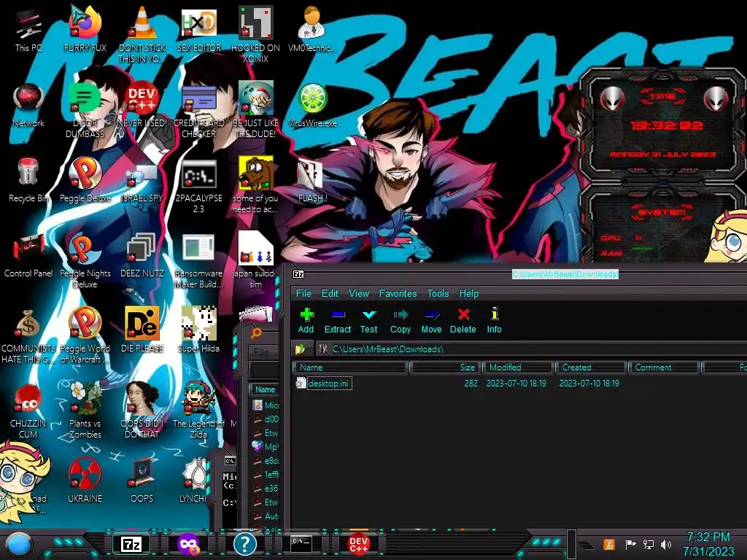Select the VM0Technic desktop icon
Image resolution: width=747 pixels, height=560 pixels.
312,29
